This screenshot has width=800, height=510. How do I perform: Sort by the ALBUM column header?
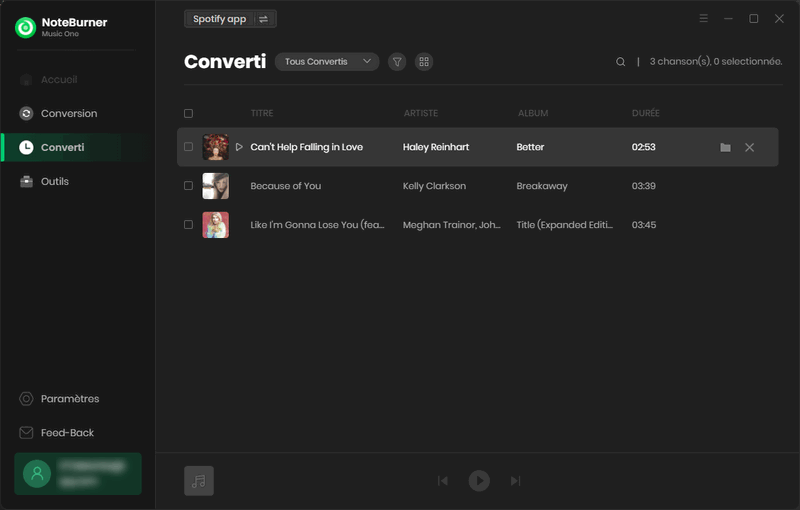click(x=533, y=113)
